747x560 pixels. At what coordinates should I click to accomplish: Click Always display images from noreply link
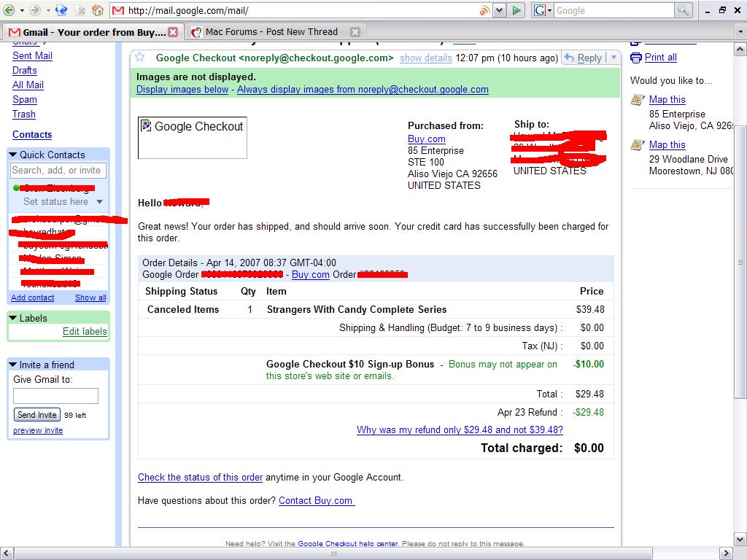(363, 90)
